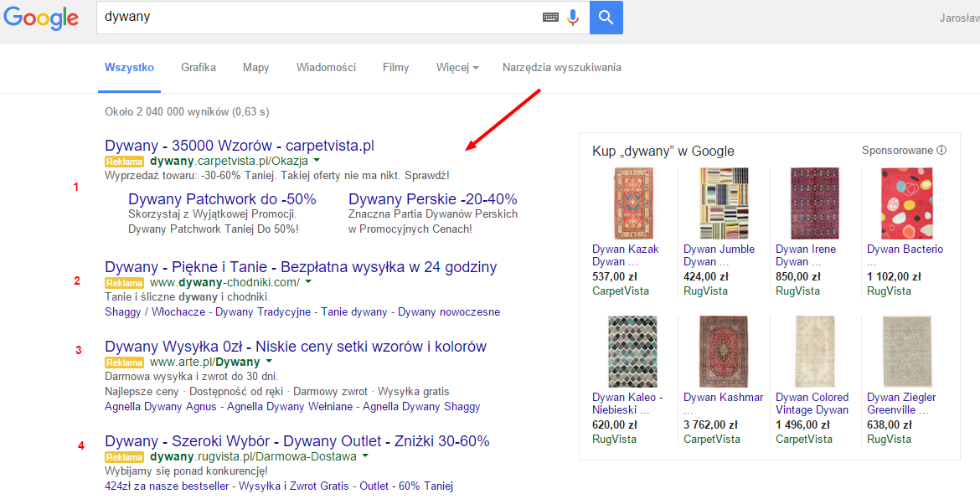This screenshot has width=980, height=499.
Task: Click the Google logo
Action: (x=41, y=18)
